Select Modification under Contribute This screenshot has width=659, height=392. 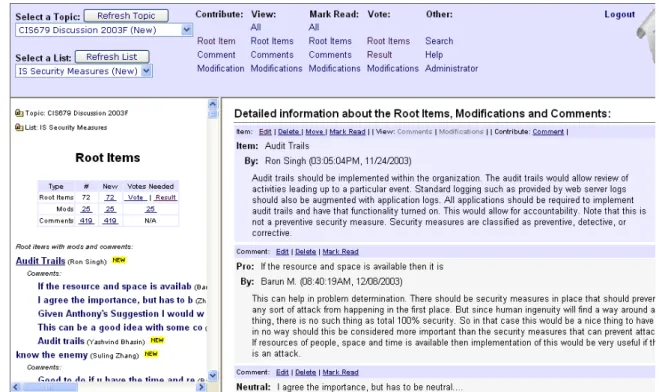(x=221, y=68)
